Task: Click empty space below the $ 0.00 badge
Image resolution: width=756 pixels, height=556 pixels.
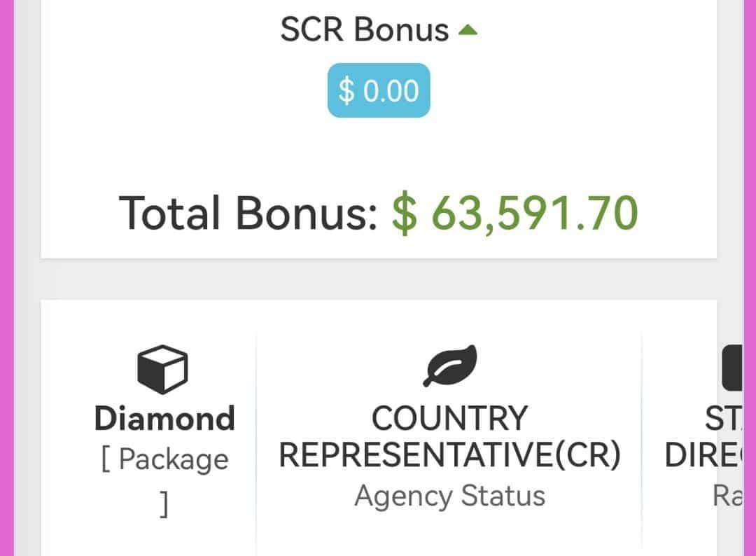Action: 379,151
